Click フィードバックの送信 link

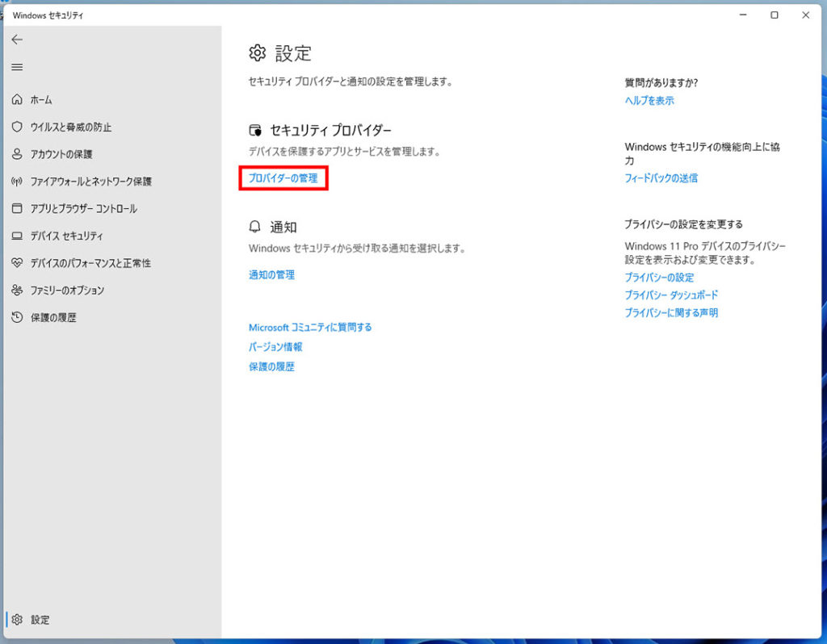pyautogui.click(x=661, y=178)
